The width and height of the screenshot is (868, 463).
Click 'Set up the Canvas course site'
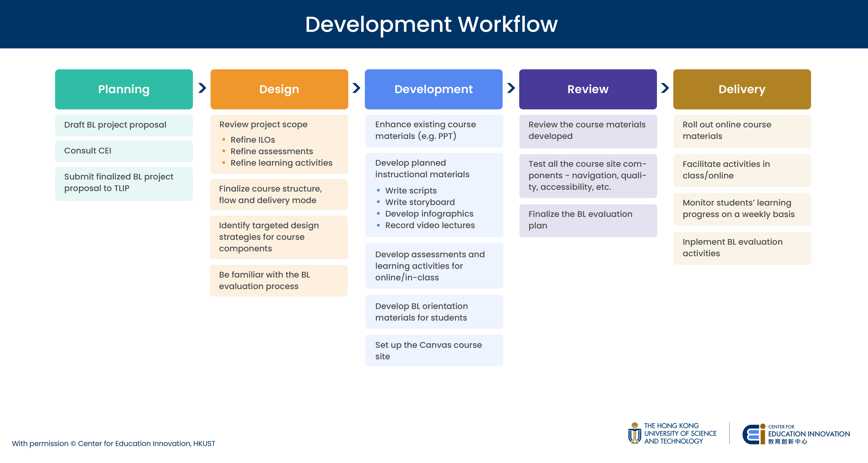coord(434,351)
